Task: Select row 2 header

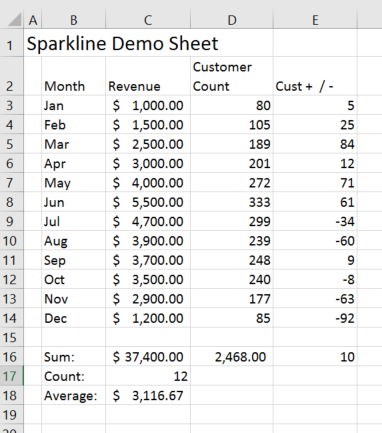Action: pyautogui.click(x=12, y=76)
